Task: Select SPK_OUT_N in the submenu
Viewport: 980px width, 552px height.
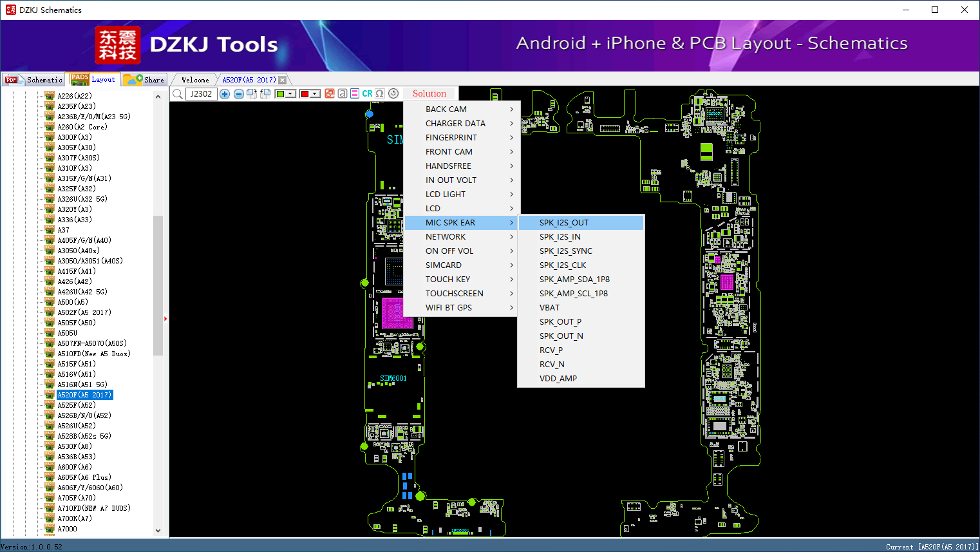Action: click(581, 336)
